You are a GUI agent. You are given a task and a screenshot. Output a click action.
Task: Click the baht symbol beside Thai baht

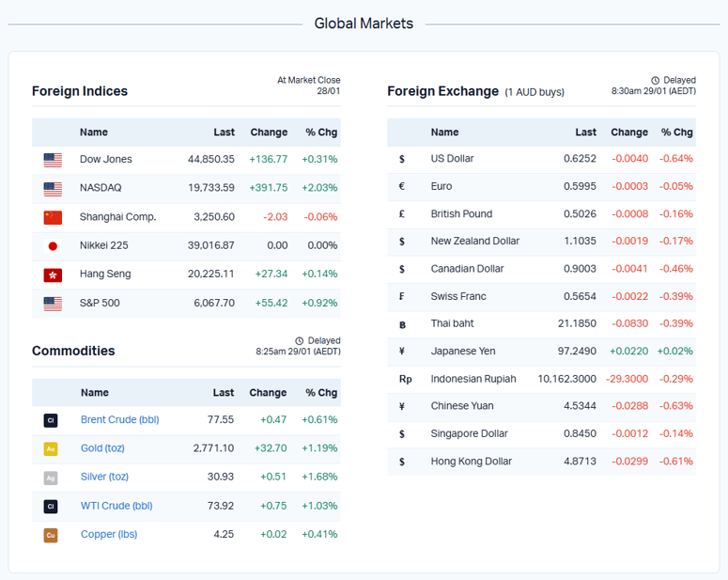pos(403,324)
